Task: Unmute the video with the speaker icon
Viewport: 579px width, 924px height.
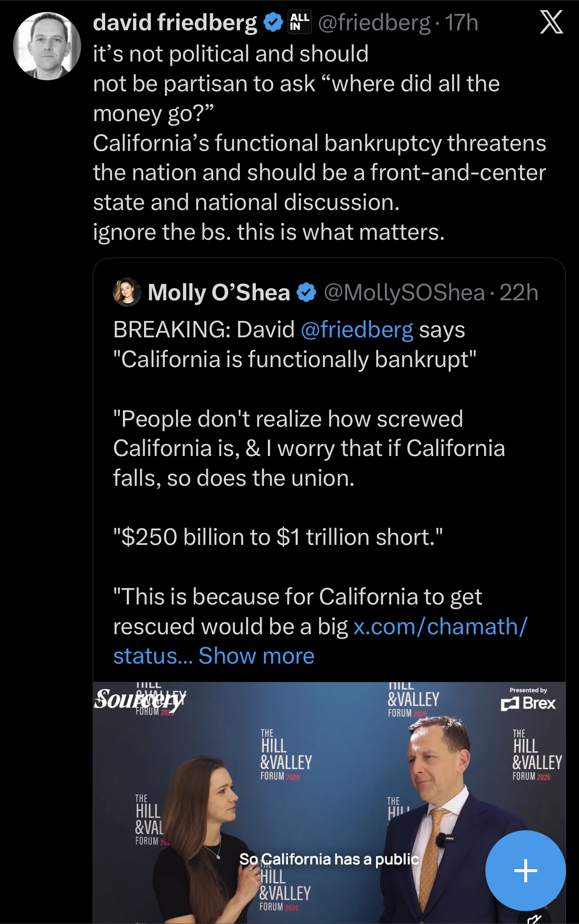Action: click(535, 918)
